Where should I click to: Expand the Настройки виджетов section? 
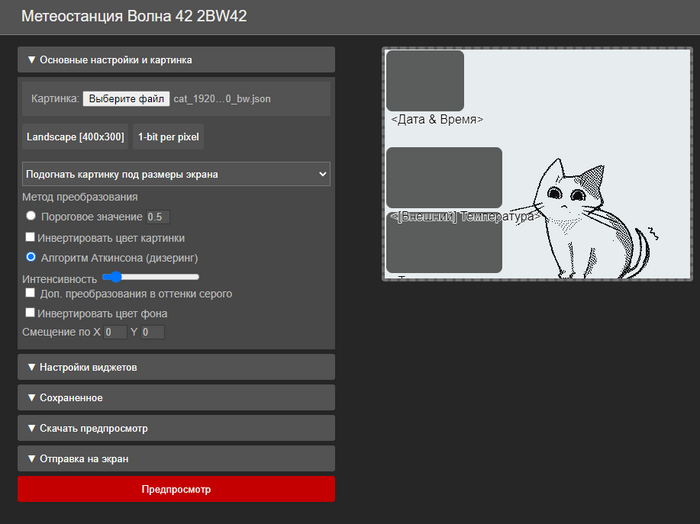(x=175, y=367)
